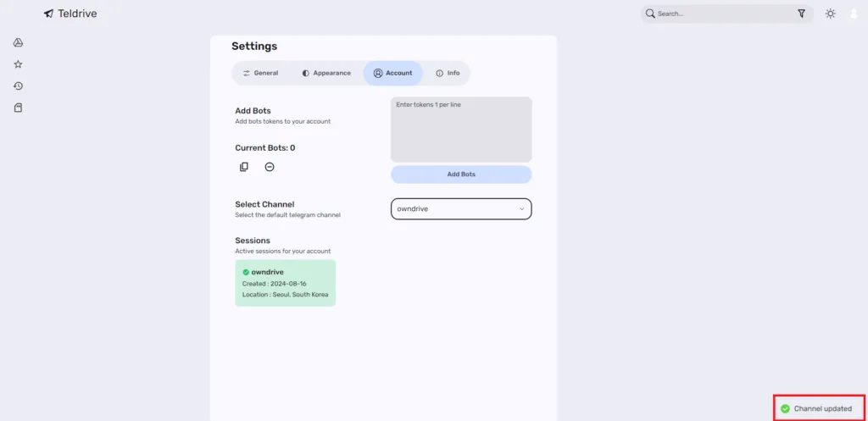Click the copy bot tokens icon
This screenshot has height=421, width=868.
click(x=244, y=167)
